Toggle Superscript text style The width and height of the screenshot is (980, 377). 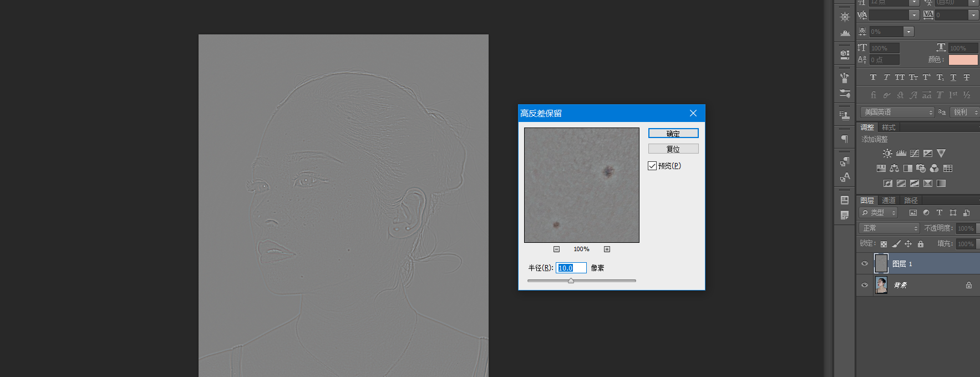[x=926, y=78]
